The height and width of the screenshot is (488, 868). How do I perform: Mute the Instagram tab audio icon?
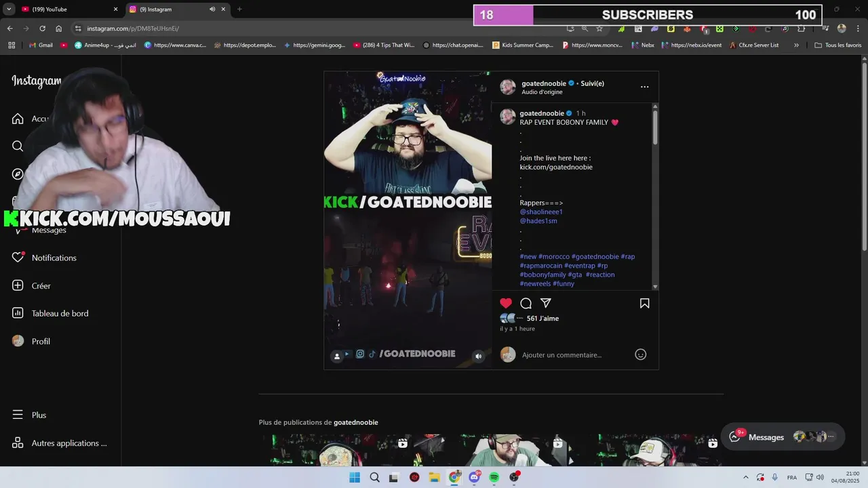pos(212,9)
